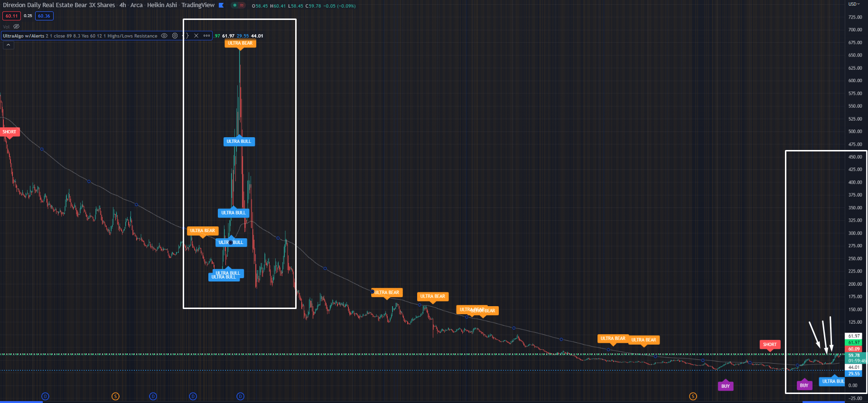868x403 pixels.
Task: Select the UltraAlgo w/Alerts legend name
Action: coord(24,36)
